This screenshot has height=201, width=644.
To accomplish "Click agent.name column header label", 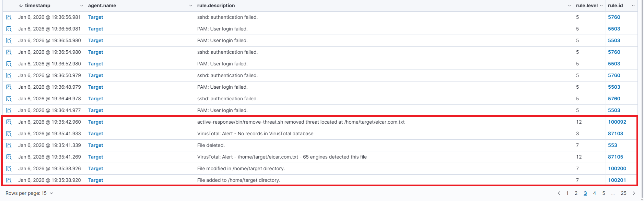I will click(x=102, y=5).
